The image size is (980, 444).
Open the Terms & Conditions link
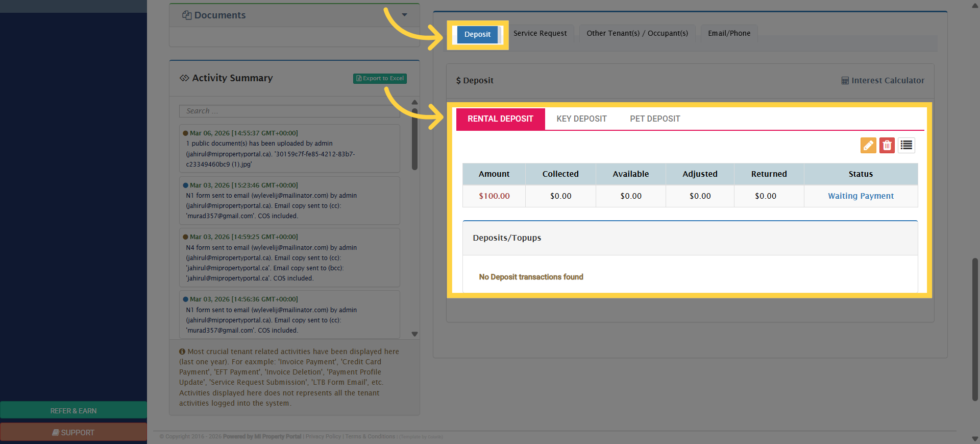(x=370, y=437)
